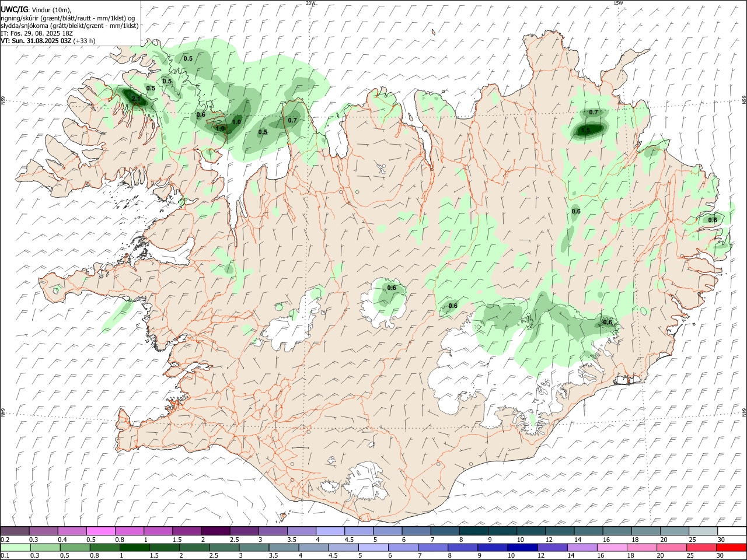
Task: Select the grey-blue 3.5 rain legend swatch
Action: 284,547
